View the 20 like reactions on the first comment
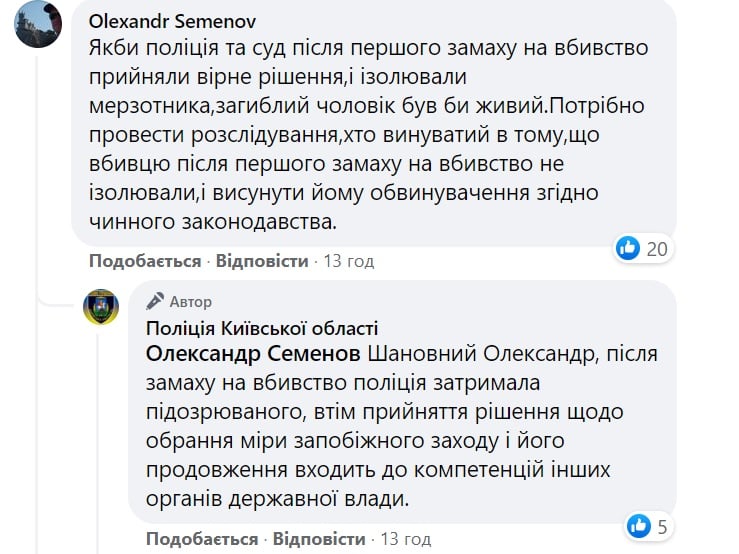This screenshot has height=554, width=739. [x=657, y=249]
